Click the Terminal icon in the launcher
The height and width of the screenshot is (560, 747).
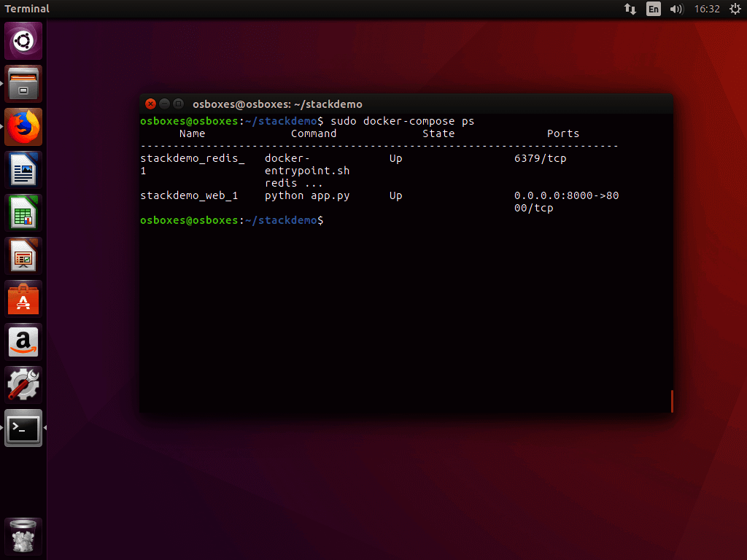[x=23, y=428]
